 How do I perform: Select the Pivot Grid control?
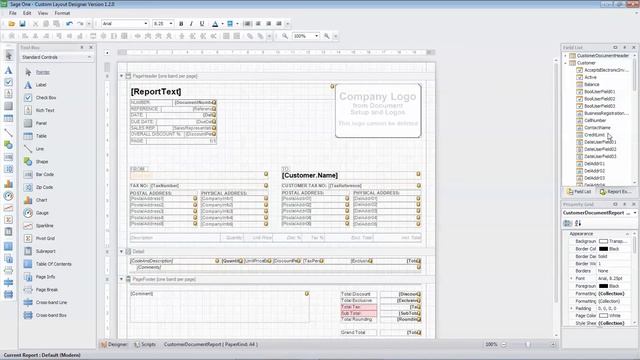pyautogui.click(x=45, y=238)
